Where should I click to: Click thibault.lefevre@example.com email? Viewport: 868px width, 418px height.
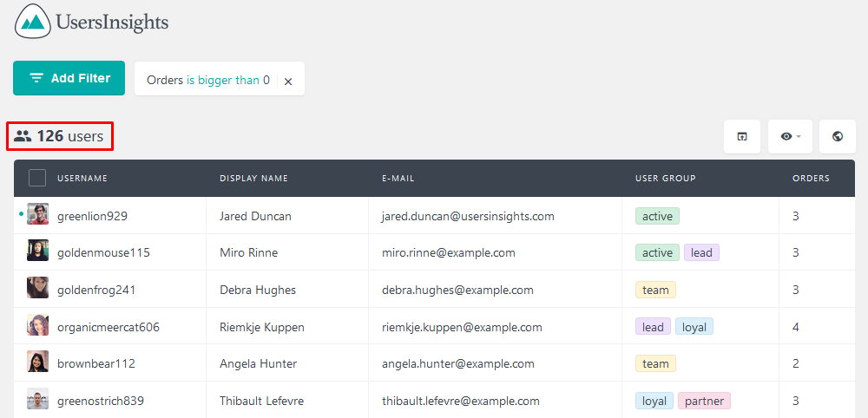pos(461,401)
